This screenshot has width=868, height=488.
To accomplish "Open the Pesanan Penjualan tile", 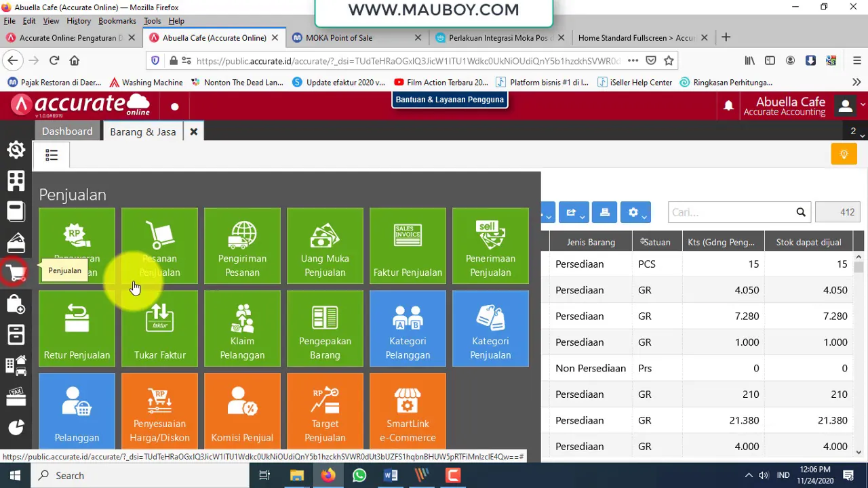I will click(159, 246).
